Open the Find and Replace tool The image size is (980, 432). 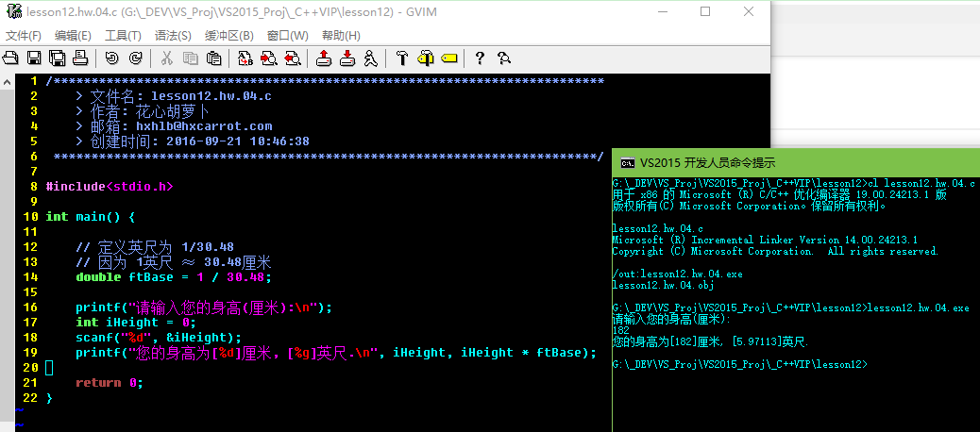[x=245, y=58]
